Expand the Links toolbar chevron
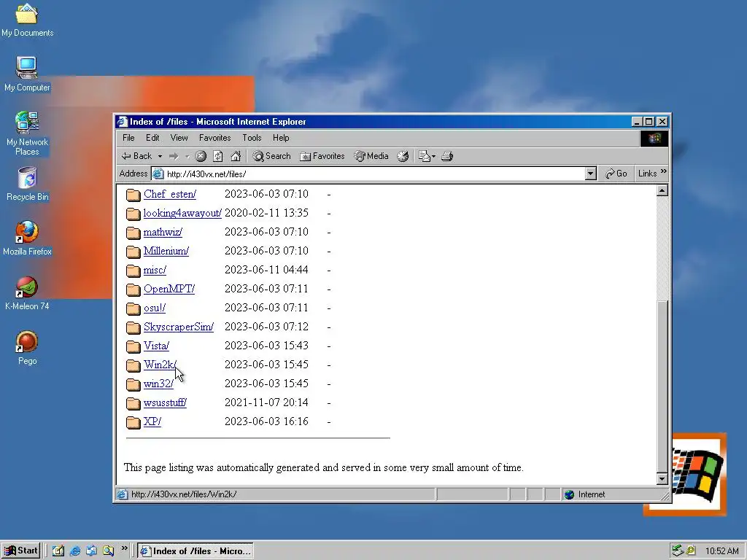747x560 pixels. 664,171
